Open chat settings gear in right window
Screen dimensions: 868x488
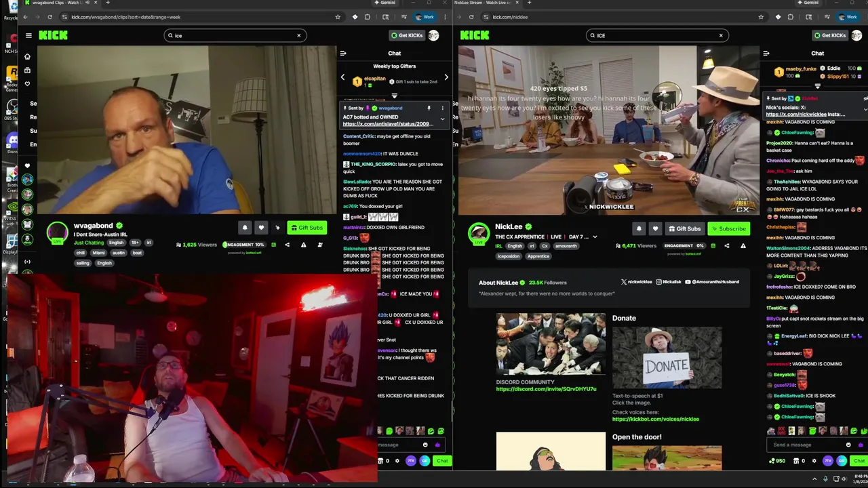(x=814, y=461)
